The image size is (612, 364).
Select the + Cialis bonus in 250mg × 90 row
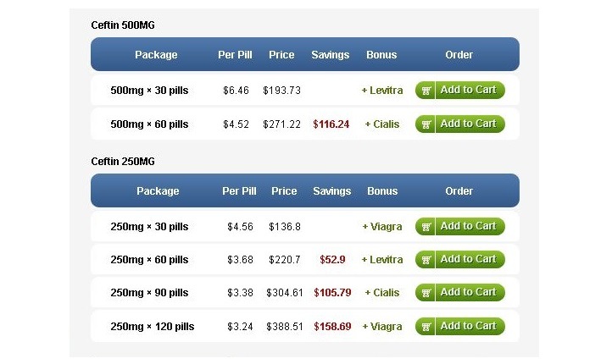(382, 293)
